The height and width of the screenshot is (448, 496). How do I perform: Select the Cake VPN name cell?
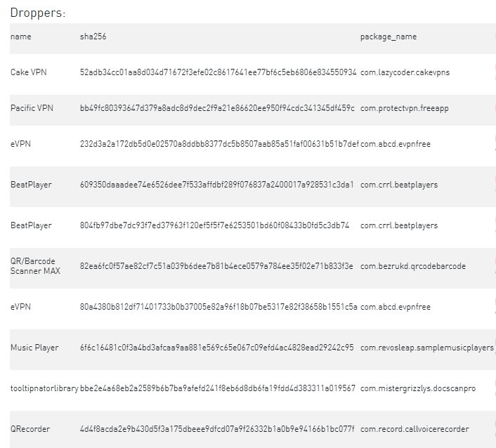click(x=29, y=72)
